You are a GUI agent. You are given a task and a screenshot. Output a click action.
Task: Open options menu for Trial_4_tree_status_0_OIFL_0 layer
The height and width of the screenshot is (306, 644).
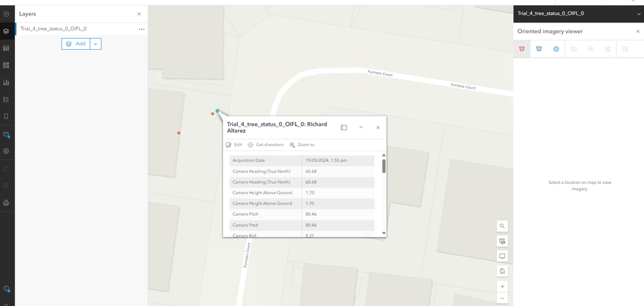142,29
